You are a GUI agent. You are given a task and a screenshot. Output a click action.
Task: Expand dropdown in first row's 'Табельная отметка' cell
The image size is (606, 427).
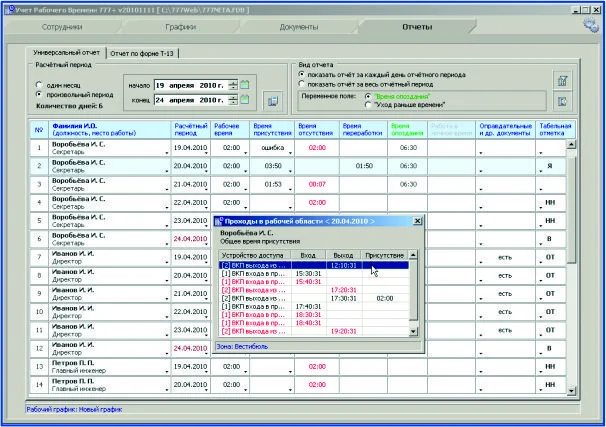pos(541,152)
